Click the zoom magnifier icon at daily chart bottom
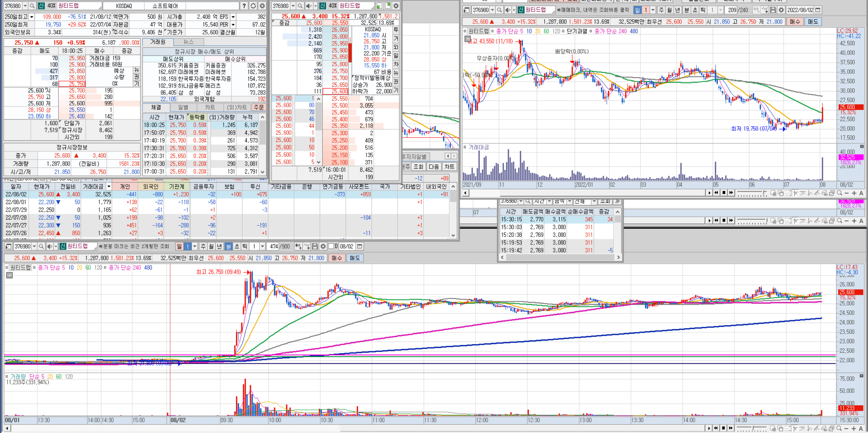Screen dimensions: 868x433 839,193
